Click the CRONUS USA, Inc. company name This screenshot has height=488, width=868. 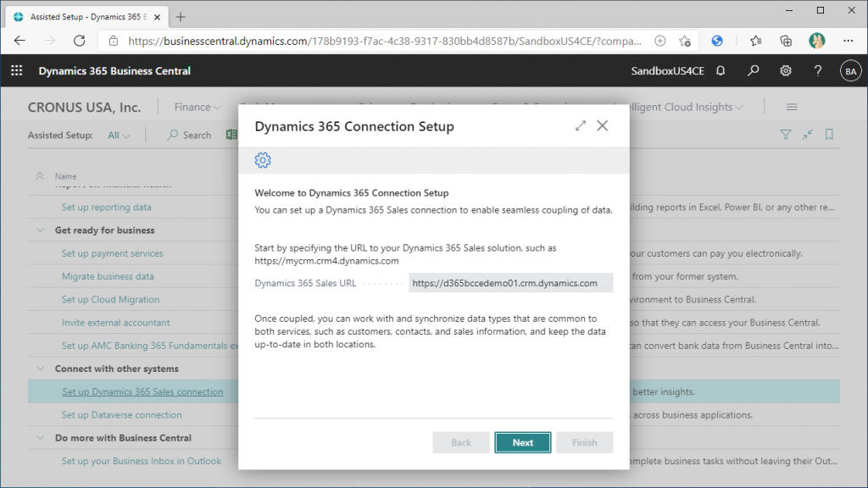click(x=84, y=108)
